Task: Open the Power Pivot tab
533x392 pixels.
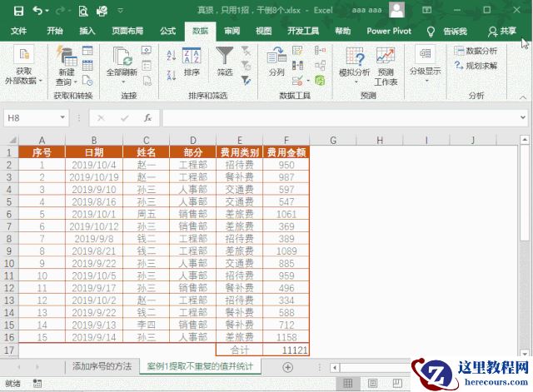Action: click(389, 32)
